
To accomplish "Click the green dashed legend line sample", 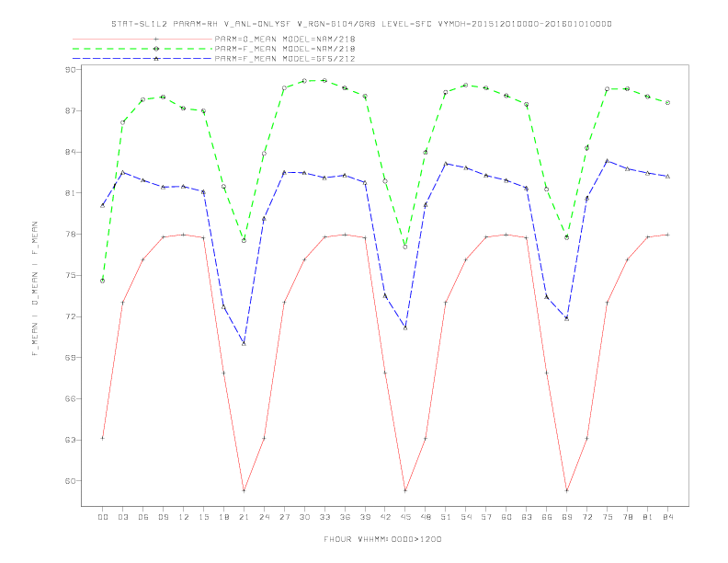I will [142, 49].
